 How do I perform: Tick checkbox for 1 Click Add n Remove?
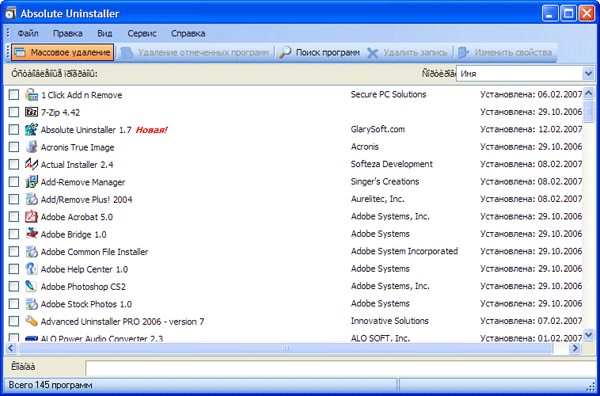tap(14, 95)
